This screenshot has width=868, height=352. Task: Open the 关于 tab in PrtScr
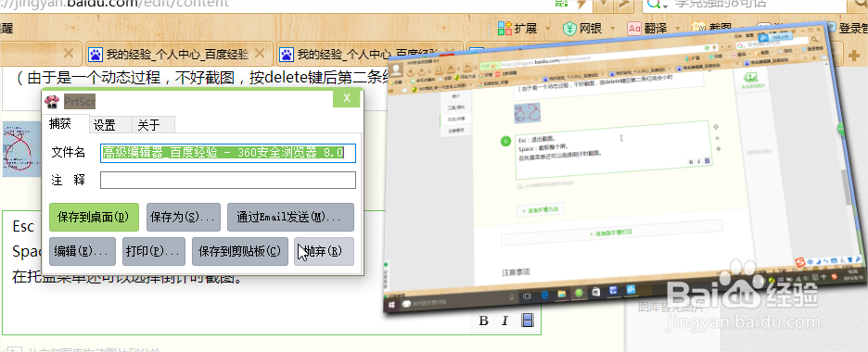(x=148, y=125)
